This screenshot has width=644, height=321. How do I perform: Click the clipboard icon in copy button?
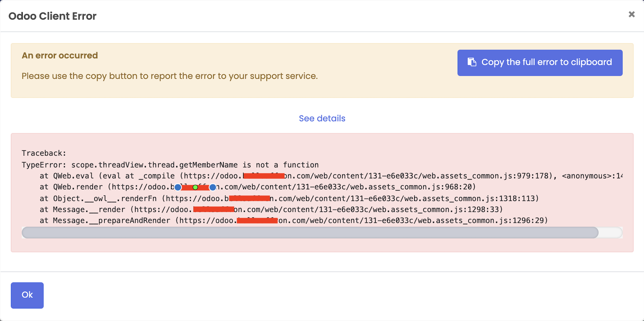(471, 62)
